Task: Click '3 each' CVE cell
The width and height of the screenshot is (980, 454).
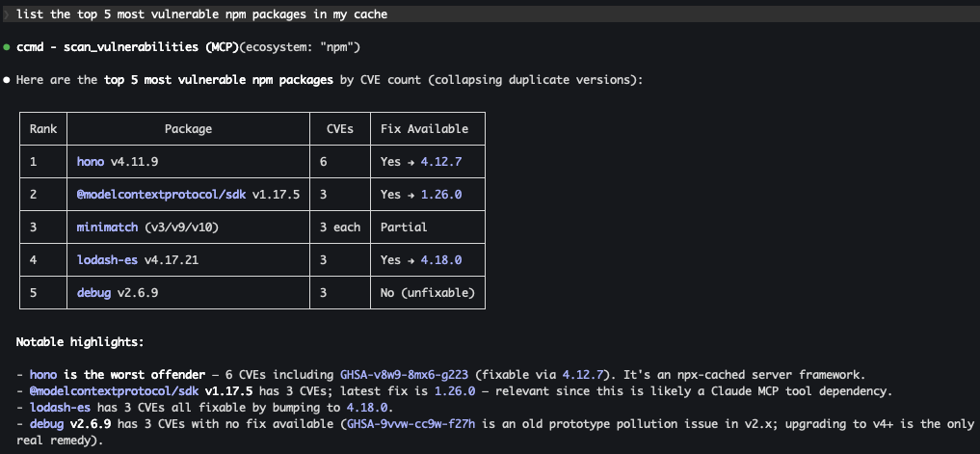Action: (340, 227)
